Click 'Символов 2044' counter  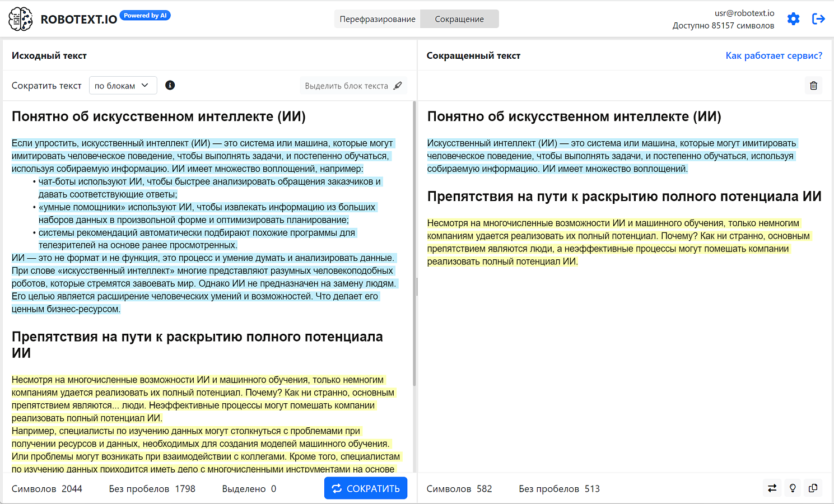46,489
